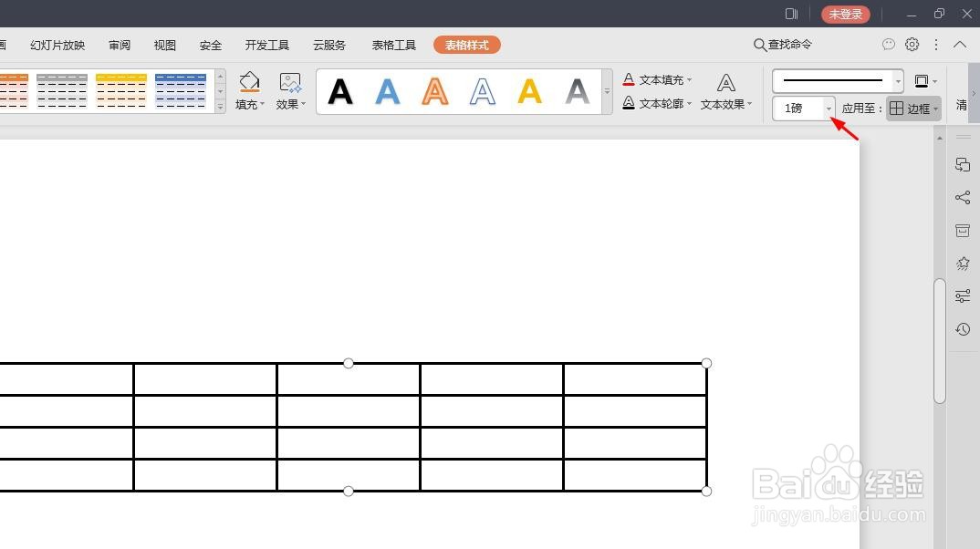Open the Fill (填充) bucket tool

(x=249, y=90)
